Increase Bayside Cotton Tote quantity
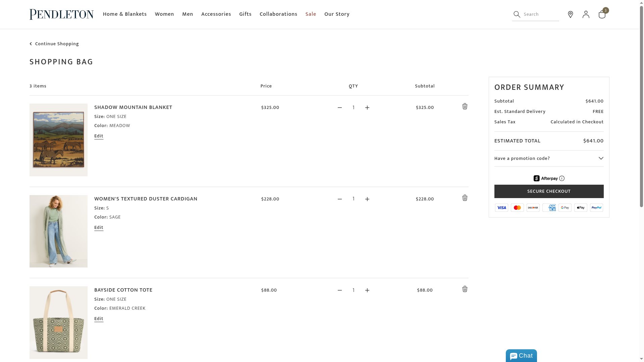 tap(367, 290)
